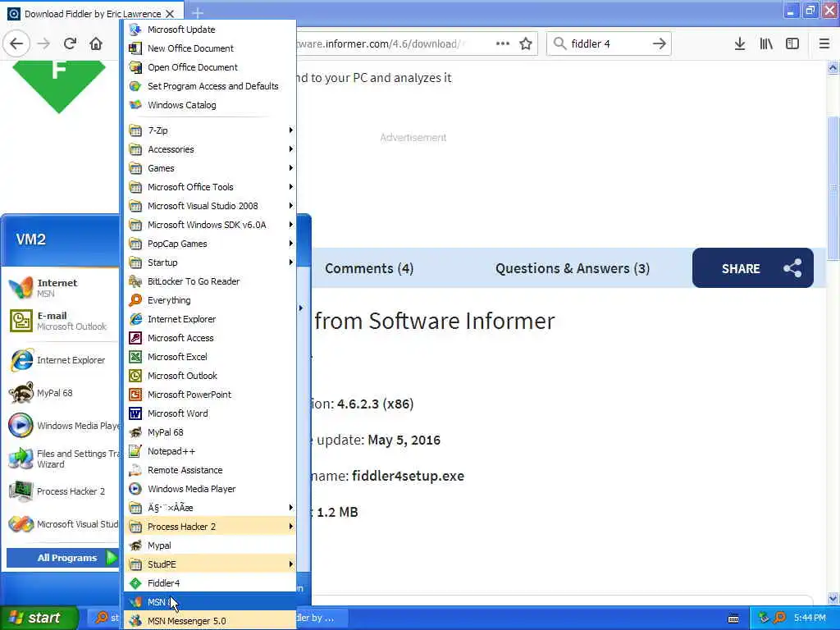
Task: Open the Mypal program entry
Action: (x=210, y=546)
